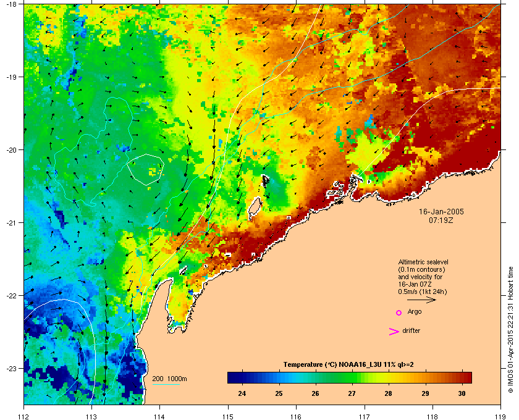Click the magenta Argo circle legend symbol
Image resolution: width=519 pixels, height=420 pixels.
click(x=399, y=313)
